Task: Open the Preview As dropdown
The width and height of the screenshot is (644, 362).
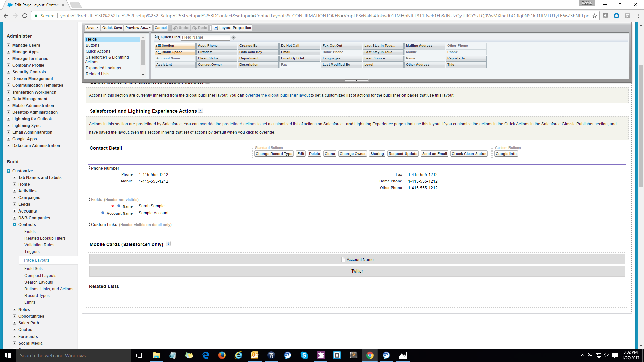Action: (x=138, y=28)
